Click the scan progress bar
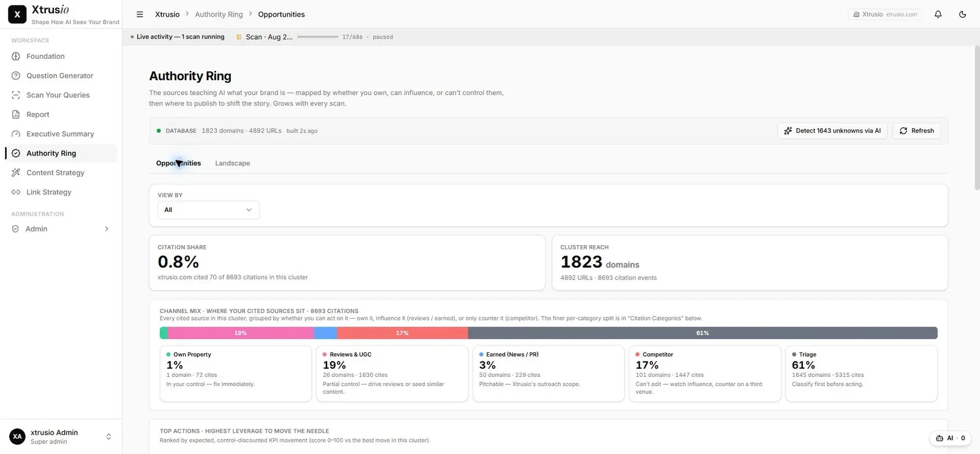The width and height of the screenshot is (980, 454). [318, 37]
